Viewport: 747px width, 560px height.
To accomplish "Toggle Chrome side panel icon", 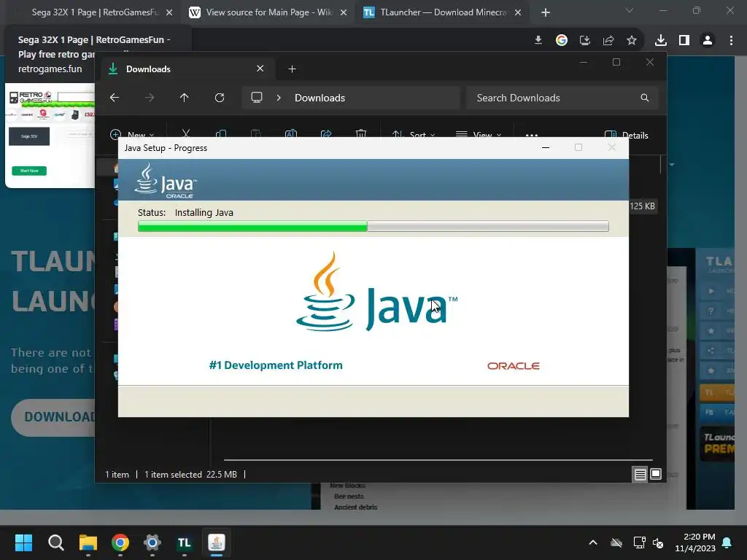I will [x=684, y=41].
